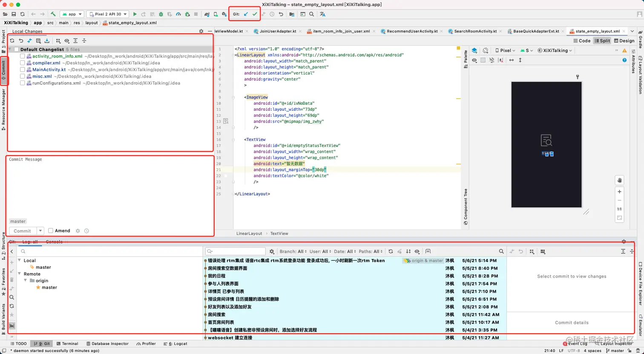This screenshot has width=644, height=354.
Task: Check MainActivity.kt for commit
Action: click(x=23, y=70)
